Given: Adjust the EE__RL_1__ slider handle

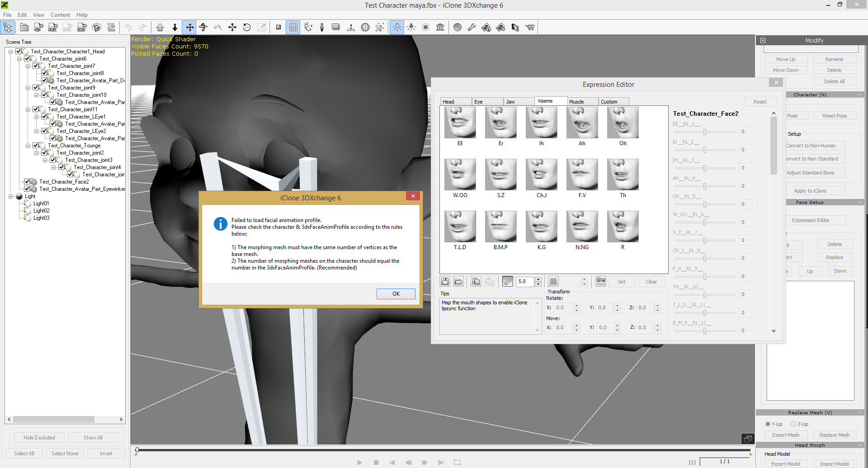Looking at the screenshot, I should coord(704,132).
